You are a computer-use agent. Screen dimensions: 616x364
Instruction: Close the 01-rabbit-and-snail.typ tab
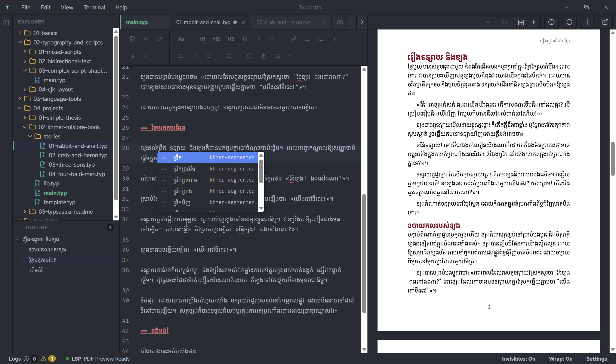(244, 22)
